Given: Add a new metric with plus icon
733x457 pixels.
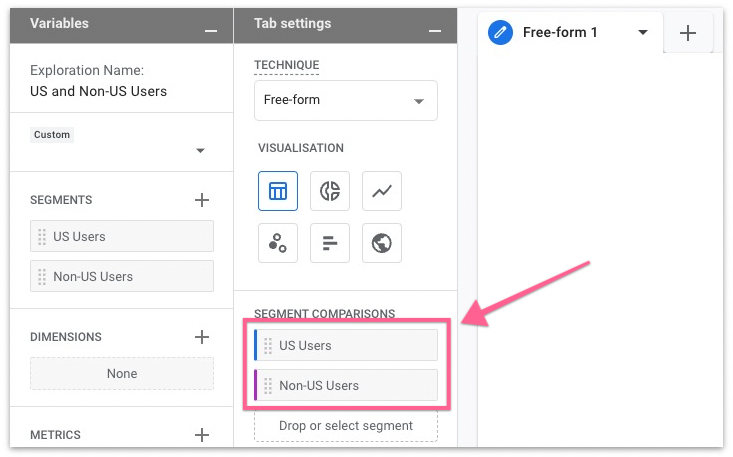Looking at the screenshot, I should pyautogui.click(x=201, y=435).
